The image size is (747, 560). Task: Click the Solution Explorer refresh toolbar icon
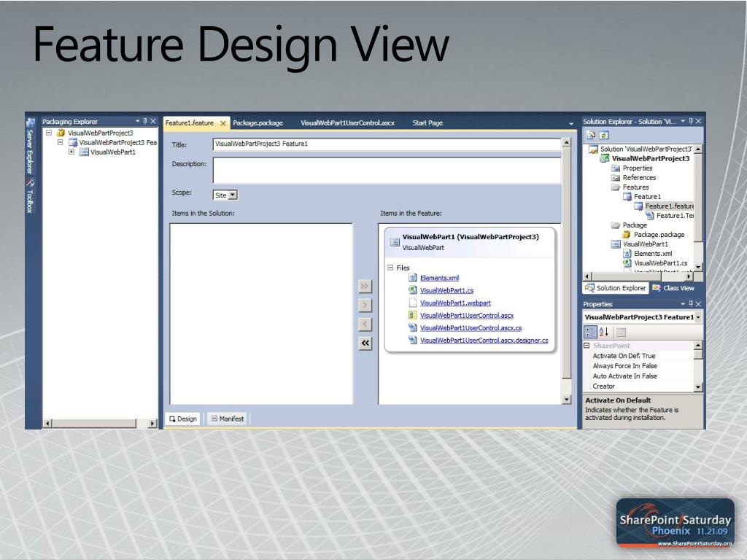pos(603,135)
